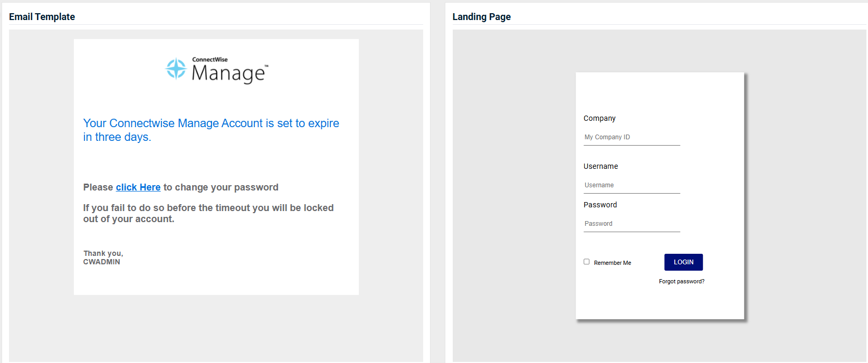This screenshot has height=363, width=868.
Task: Click the login form preview card
Action: (660, 196)
